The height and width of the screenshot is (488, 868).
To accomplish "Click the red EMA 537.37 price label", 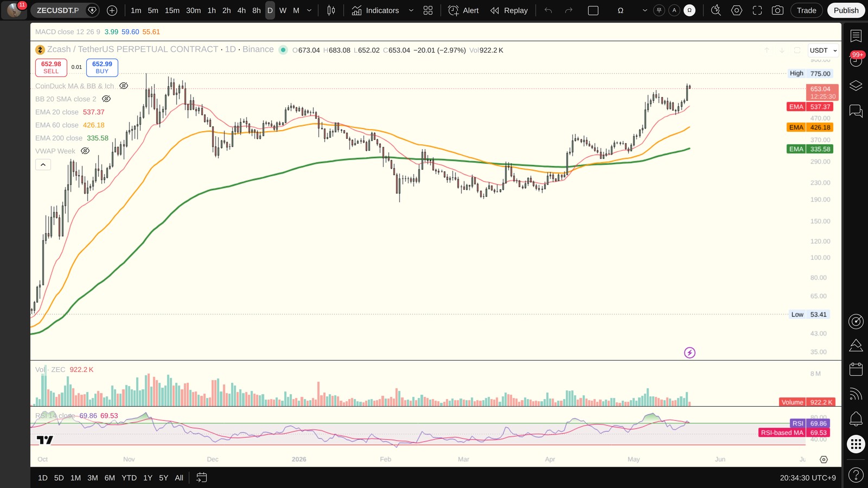I will [x=810, y=107].
